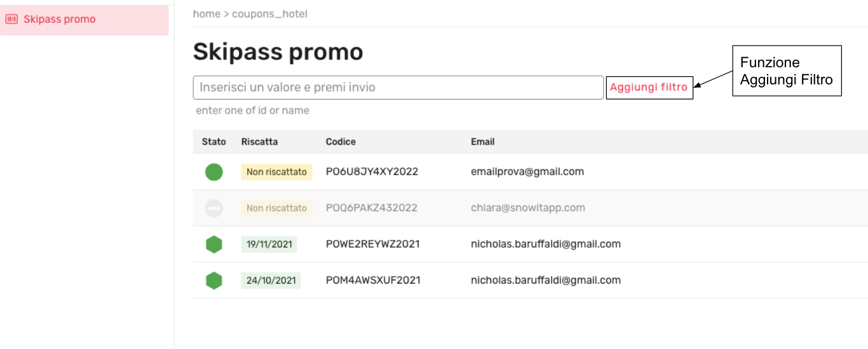This screenshot has height=349, width=868.
Task: Click the Non riscattato badge for code POQ6PAKZ432022
Action: pyautogui.click(x=276, y=208)
